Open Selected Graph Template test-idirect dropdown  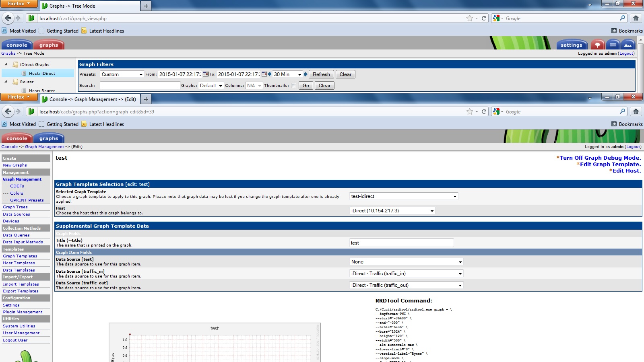404,196
